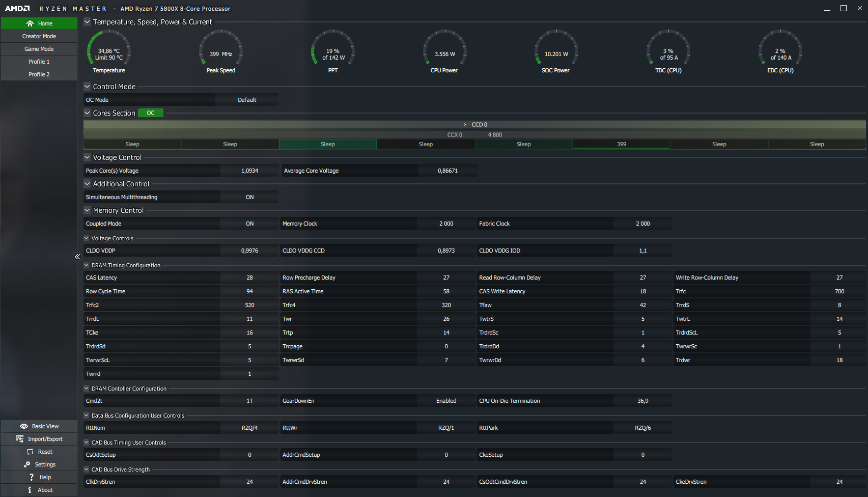Image resolution: width=868 pixels, height=497 pixels.
Task: Collapse Temperature, Speed, Power & Current section
Action: tap(87, 22)
